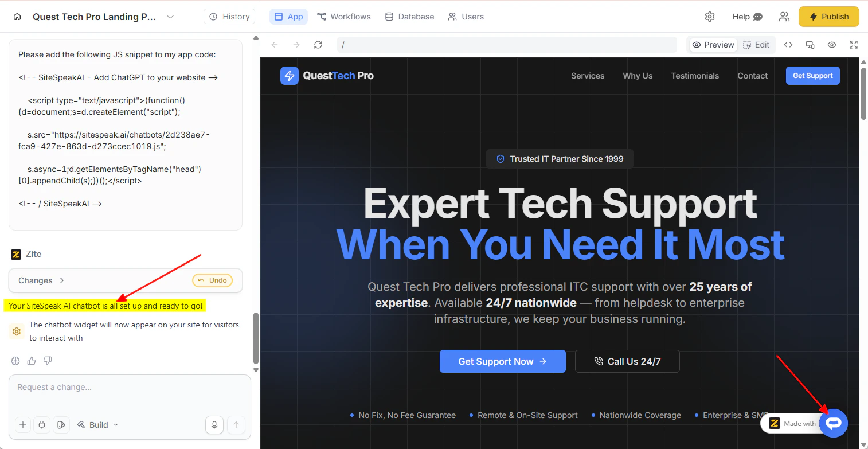Send the request with the arrow button
Screen dimensions: 868x449
236,425
